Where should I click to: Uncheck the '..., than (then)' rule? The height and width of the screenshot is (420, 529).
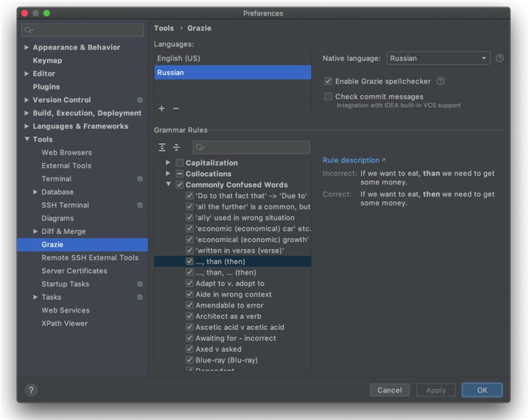[190, 261]
